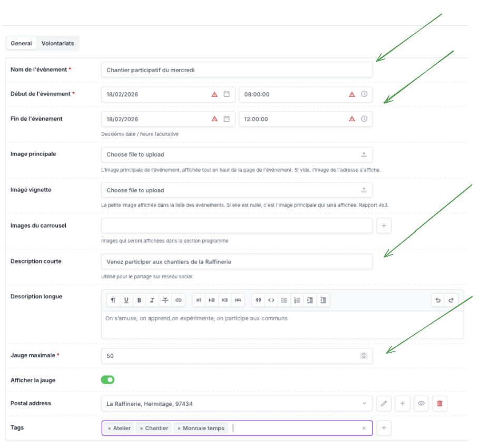Edit the selected postal address with pencil icon
The height and width of the screenshot is (448, 490).
[384, 404]
